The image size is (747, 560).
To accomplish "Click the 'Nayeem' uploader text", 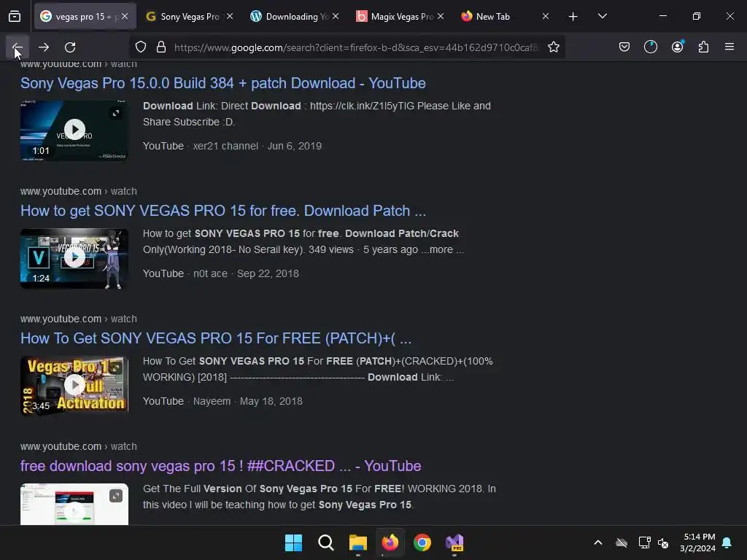I will 212,402.
